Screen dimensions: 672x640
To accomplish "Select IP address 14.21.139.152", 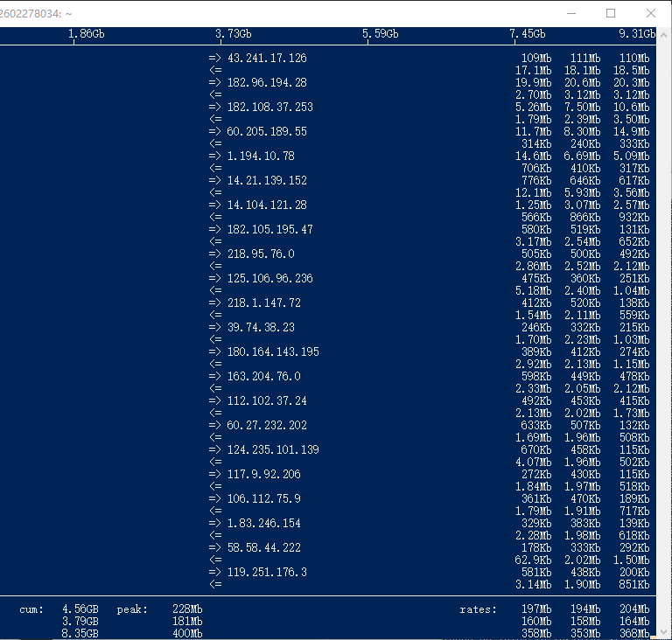I will click(267, 180).
